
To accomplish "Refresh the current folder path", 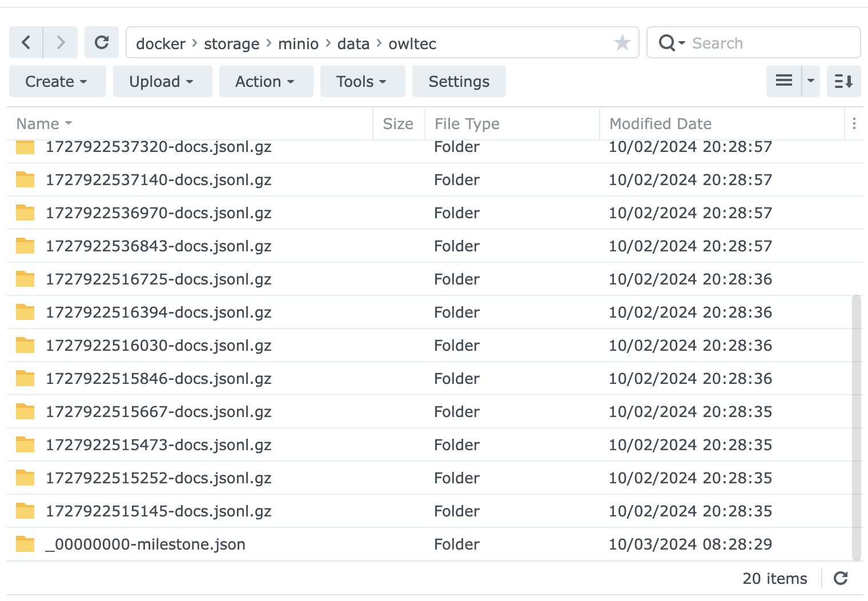I will (102, 42).
